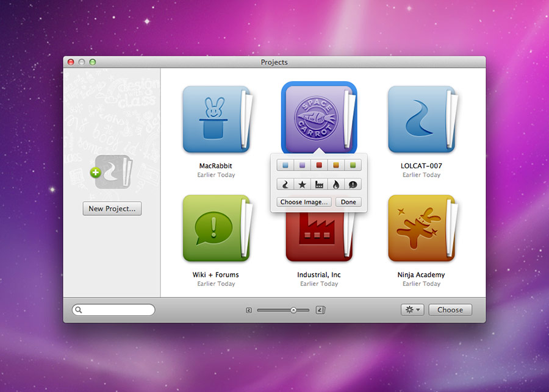Select the MacRabbit project thumbnail
Screen dimensions: 549x392
215,119
